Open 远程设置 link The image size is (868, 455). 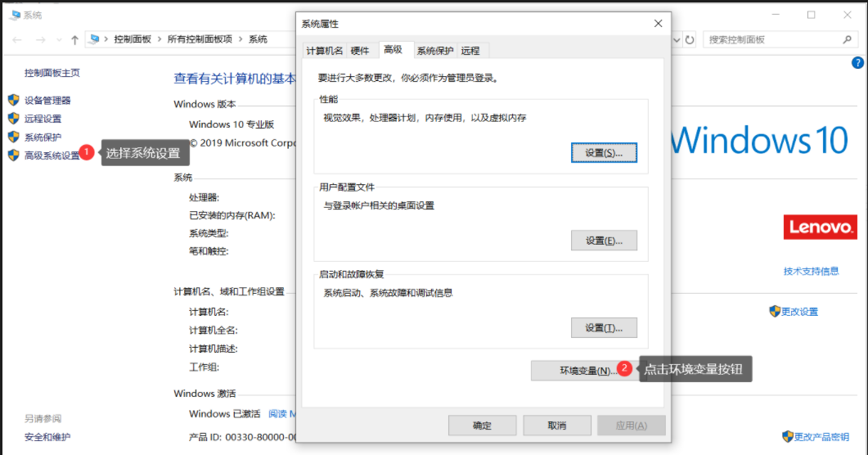[x=43, y=119]
